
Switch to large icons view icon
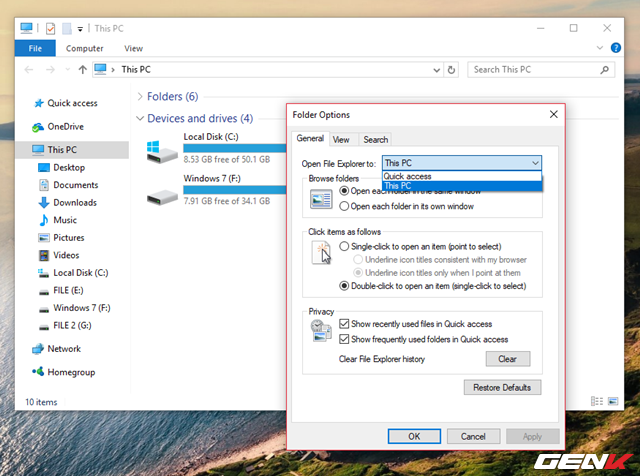(613, 401)
